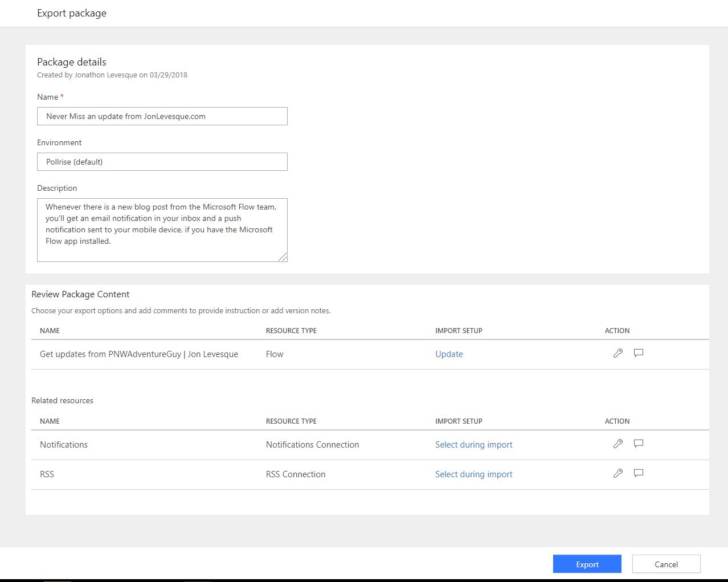The image size is (728, 582).
Task: Open Select during import for RSS Connection
Action: (473, 474)
